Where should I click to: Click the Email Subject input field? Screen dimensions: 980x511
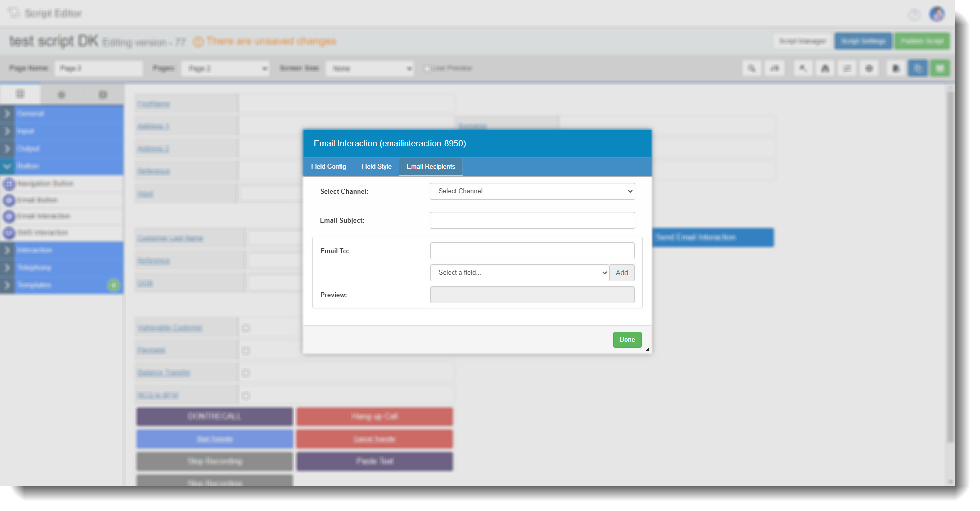pos(532,220)
